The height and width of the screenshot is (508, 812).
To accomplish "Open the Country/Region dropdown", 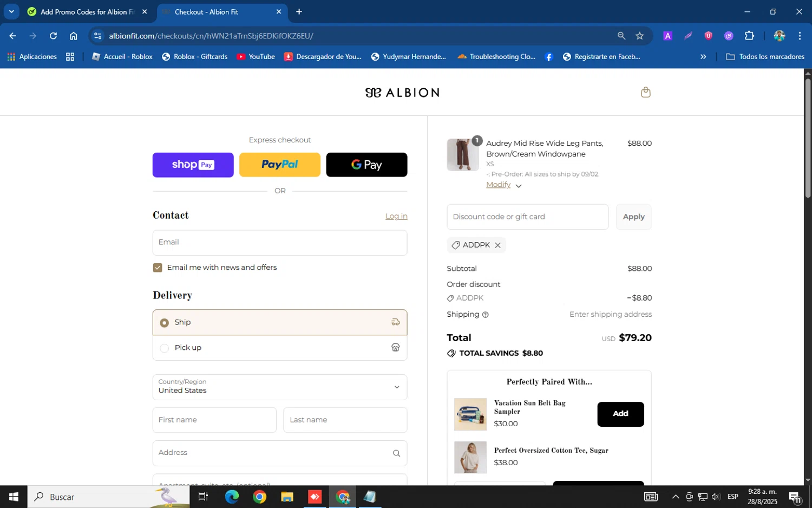I will tap(280, 387).
